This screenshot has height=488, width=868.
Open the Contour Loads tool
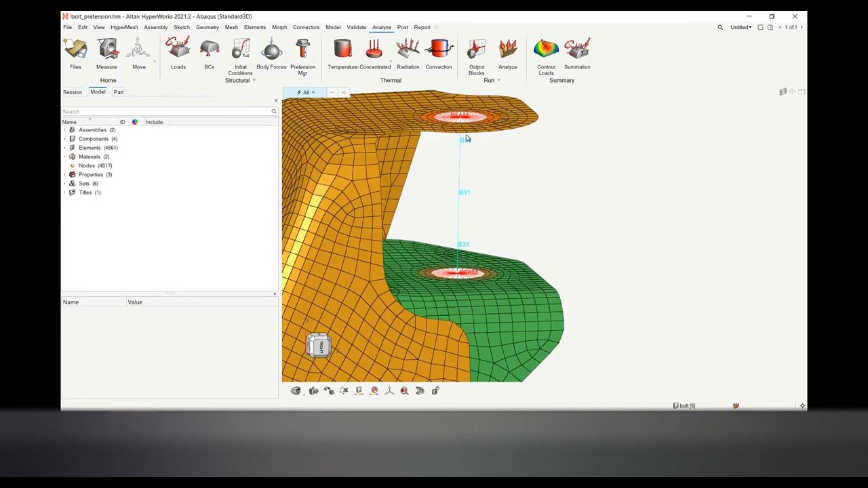coord(546,57)
